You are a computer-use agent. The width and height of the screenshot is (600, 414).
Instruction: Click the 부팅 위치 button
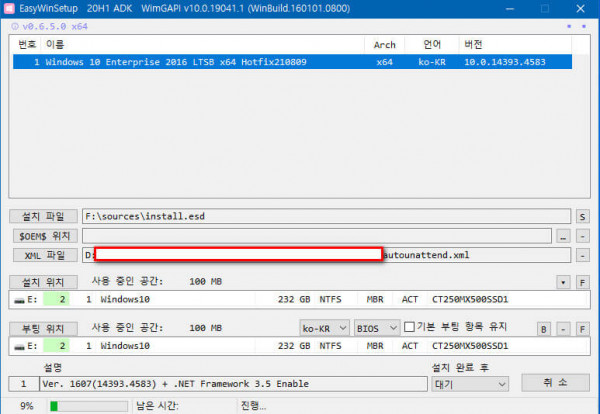tap(43, 329)
